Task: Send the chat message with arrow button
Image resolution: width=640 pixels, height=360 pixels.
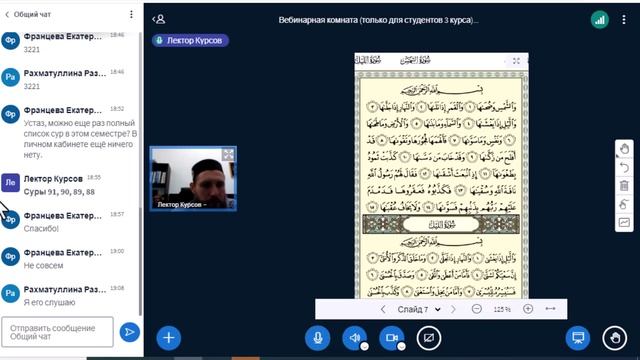Action: click(130, 332)
